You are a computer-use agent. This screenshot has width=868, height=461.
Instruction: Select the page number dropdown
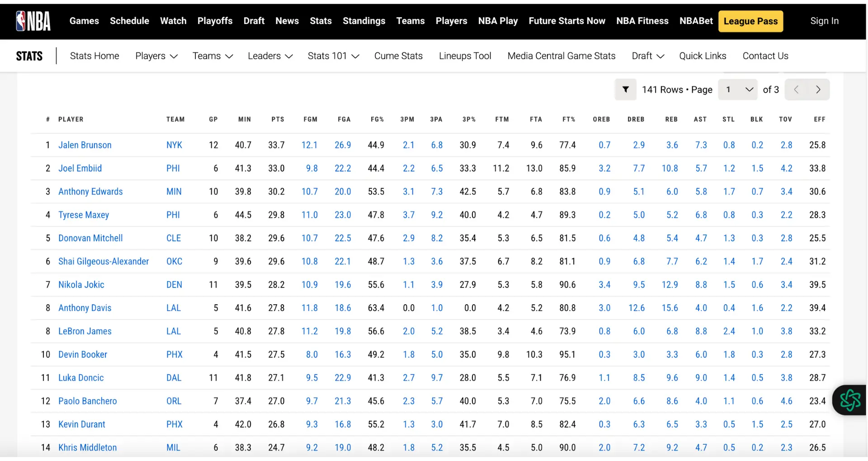738,89
